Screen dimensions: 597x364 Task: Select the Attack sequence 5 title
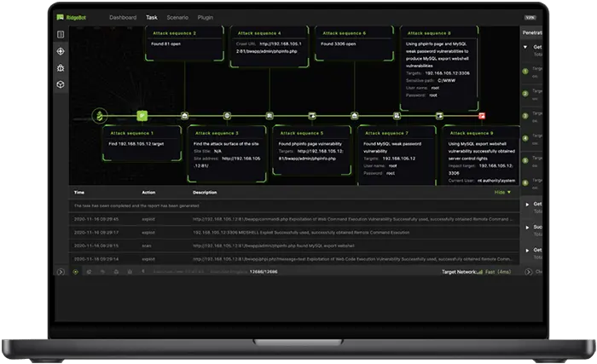click(x=302, y=133)
